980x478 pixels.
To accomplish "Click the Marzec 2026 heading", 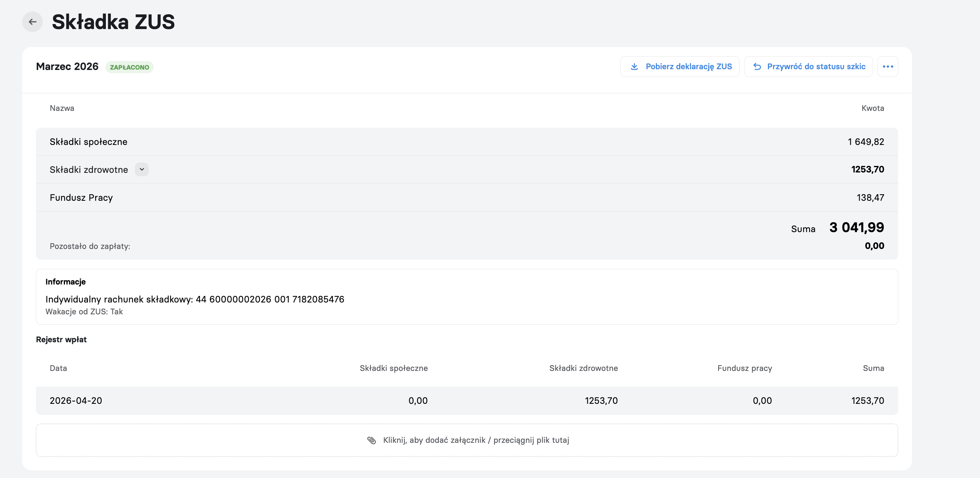I will (x=67, y=67).
